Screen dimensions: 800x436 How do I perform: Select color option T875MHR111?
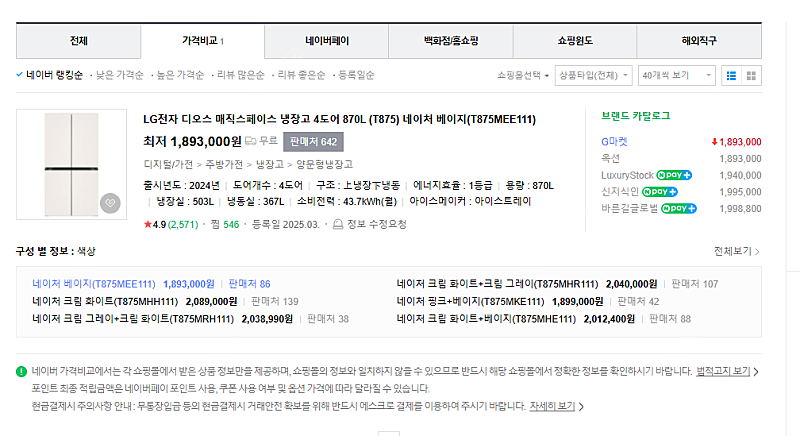point(497,284)
